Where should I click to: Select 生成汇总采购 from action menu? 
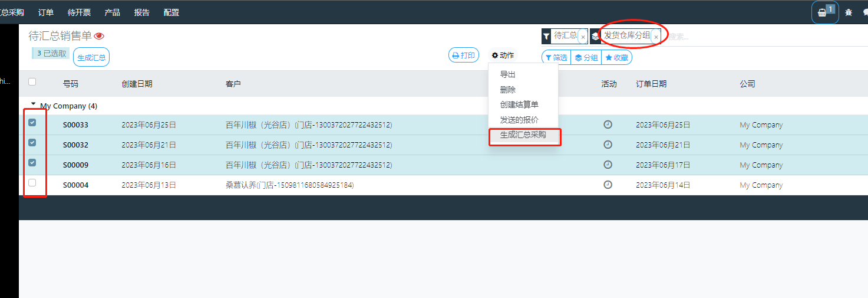tap(523, 135)
